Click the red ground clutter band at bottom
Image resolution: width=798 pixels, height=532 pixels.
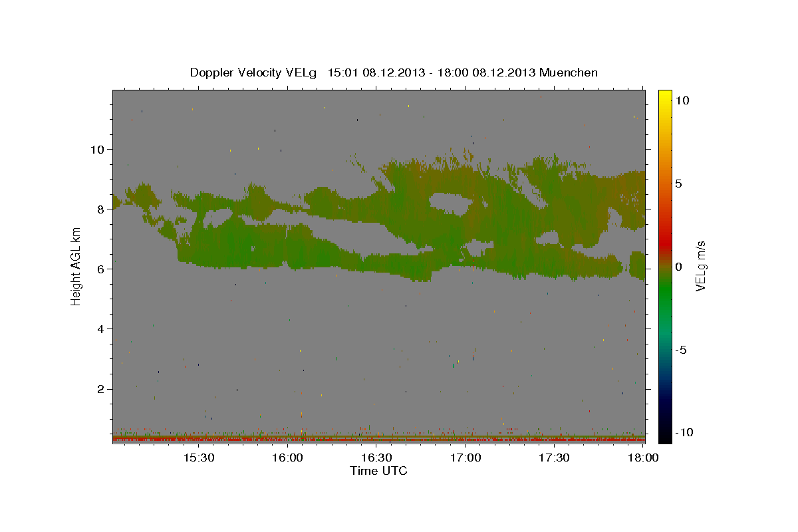378,439
